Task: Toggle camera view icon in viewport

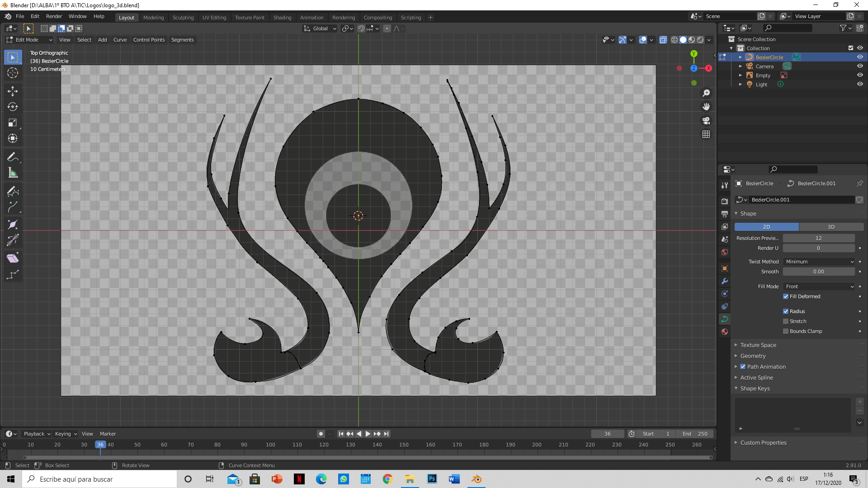Action: 706,121
